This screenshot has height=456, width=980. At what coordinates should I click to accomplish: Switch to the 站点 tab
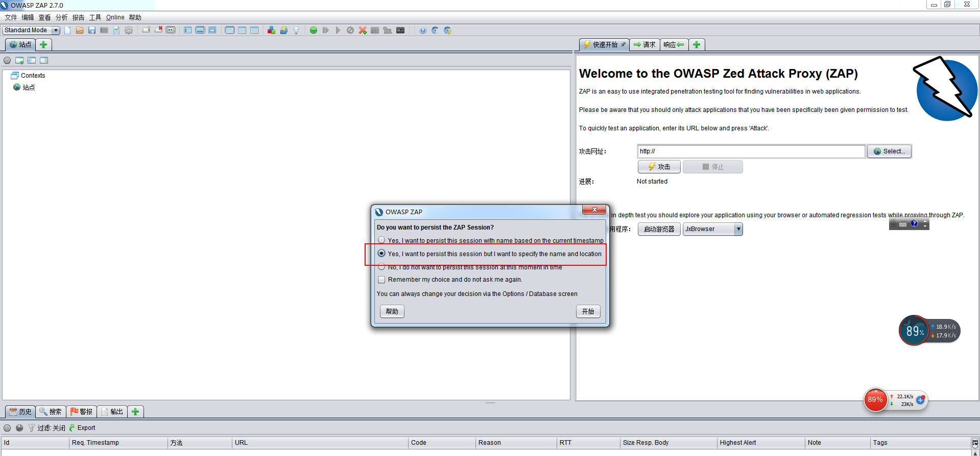coord(20,44)
